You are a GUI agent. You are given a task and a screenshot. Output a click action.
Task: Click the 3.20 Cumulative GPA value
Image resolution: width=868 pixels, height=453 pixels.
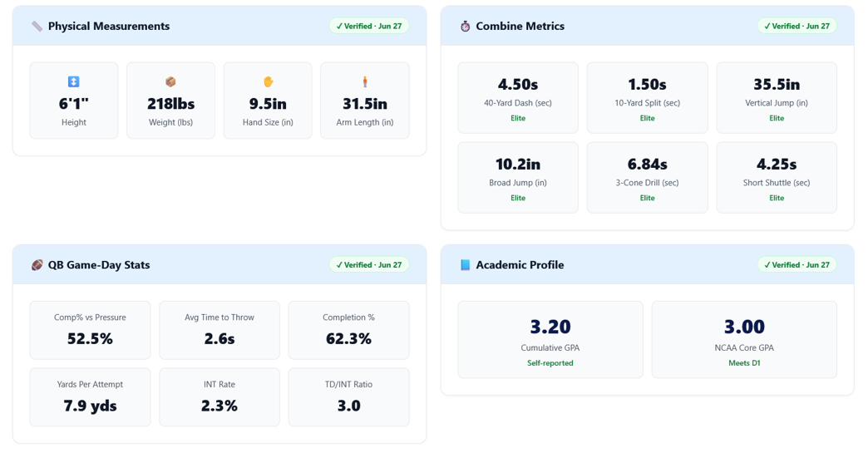(x=550, y=327)
